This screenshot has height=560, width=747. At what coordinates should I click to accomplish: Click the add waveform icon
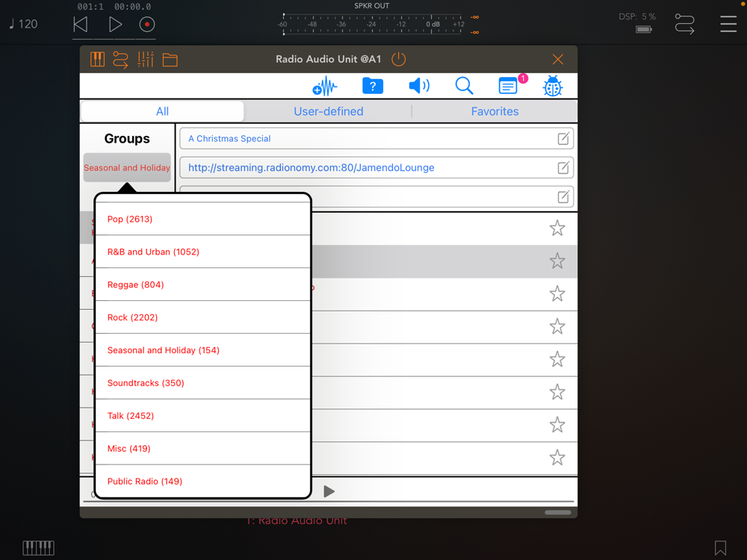click(x=324, y=87)
